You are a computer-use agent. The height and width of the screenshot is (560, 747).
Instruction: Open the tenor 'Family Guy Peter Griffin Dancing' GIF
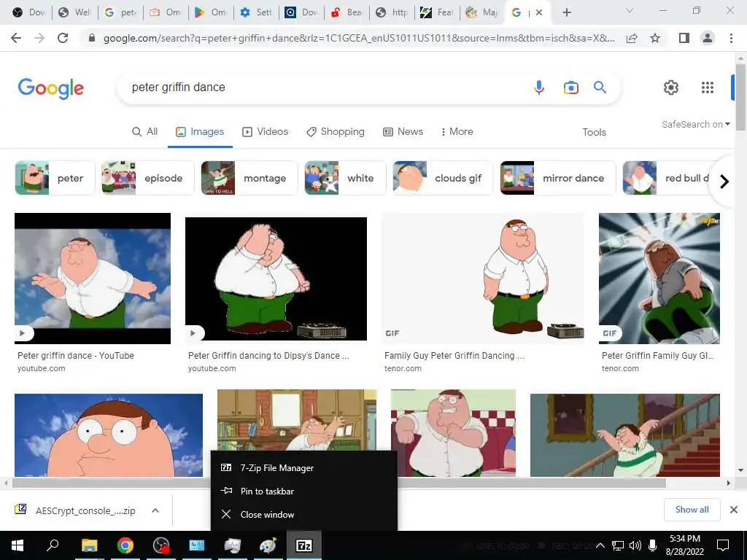483,279
